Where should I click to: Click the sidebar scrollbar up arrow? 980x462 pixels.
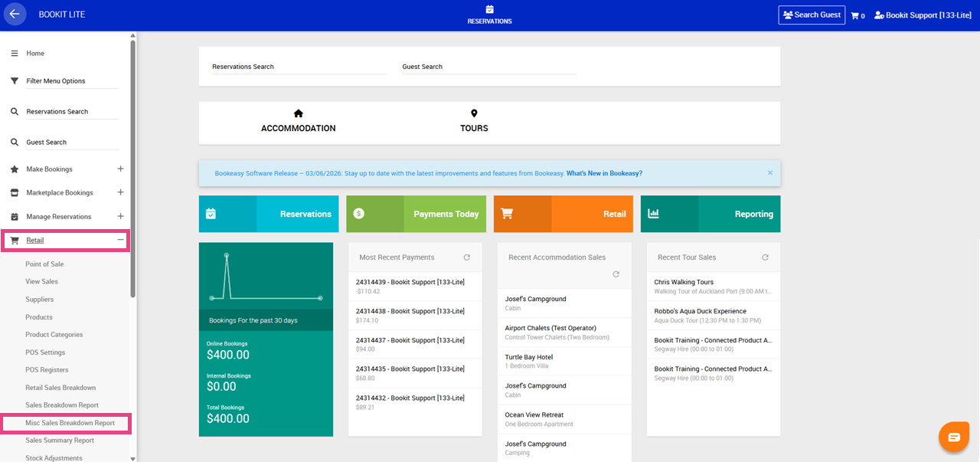133,35
